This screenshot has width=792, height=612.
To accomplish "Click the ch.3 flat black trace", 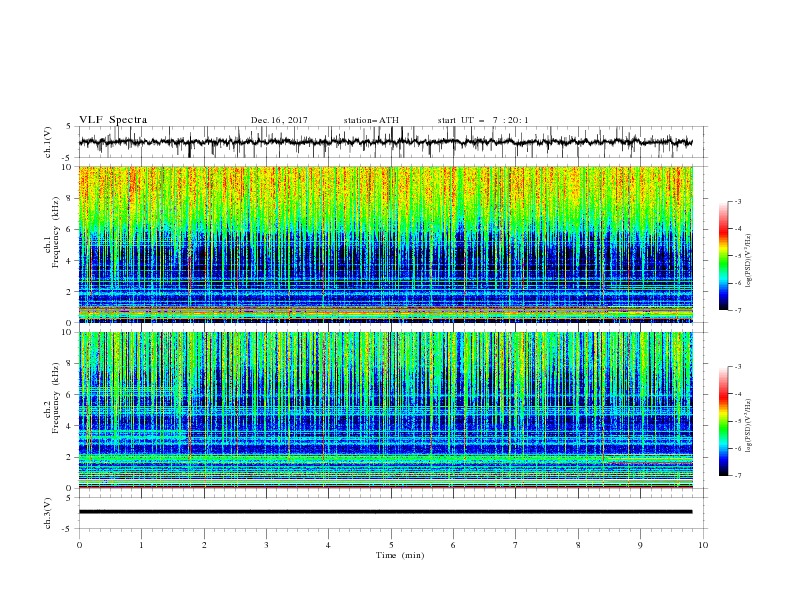I will point(386,512).
